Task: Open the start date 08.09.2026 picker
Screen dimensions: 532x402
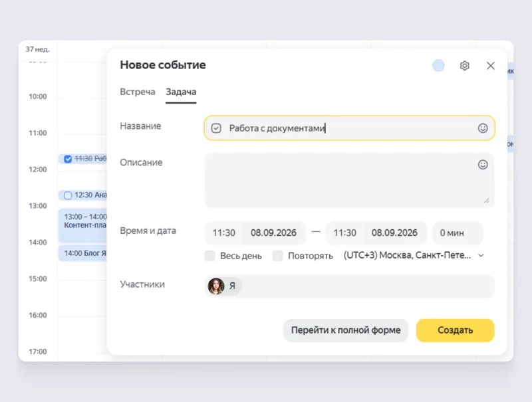Action: click(274, 233)
